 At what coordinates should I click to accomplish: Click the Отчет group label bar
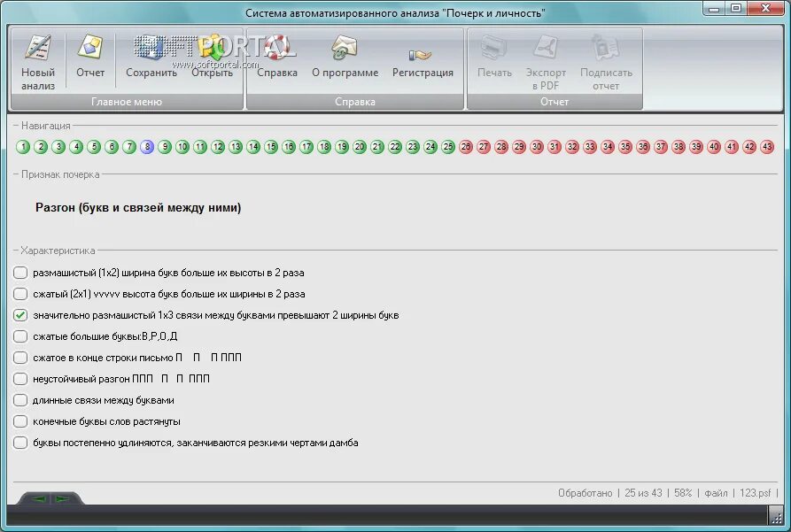[x=554, y=102]
